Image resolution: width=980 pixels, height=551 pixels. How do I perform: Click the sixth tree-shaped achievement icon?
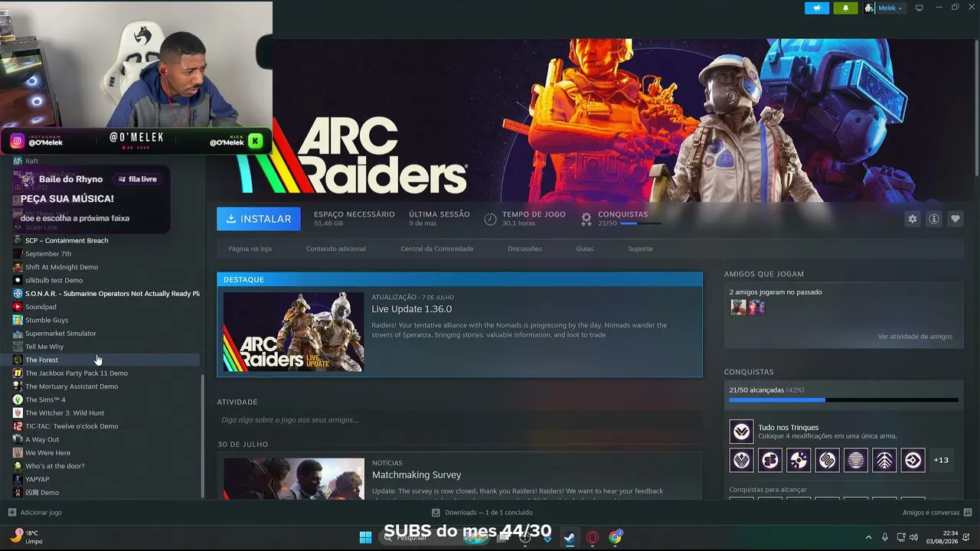[884, 460]
